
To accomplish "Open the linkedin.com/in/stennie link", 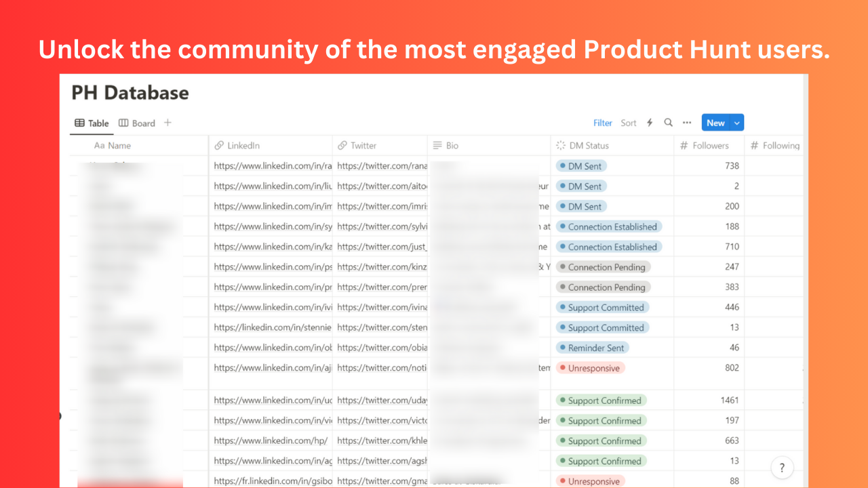I will [273, 327].
